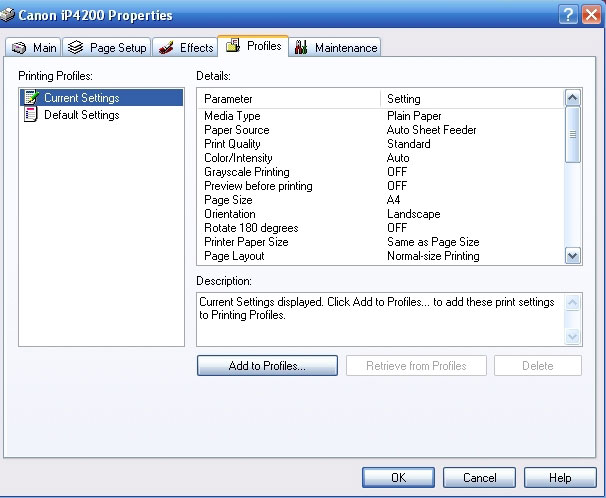This screenshot has height=498, width=606.
Task: Click Normal-size Printing value
Action: 433,256
